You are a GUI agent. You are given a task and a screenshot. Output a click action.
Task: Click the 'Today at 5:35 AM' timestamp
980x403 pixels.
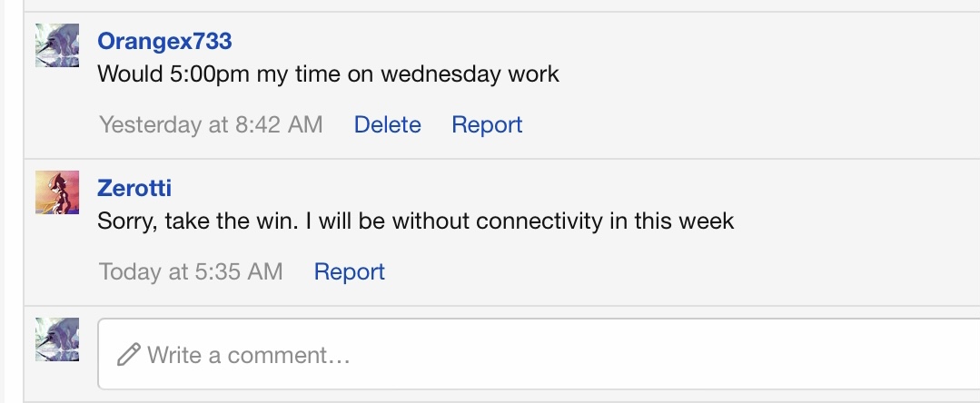coord(191,271)
